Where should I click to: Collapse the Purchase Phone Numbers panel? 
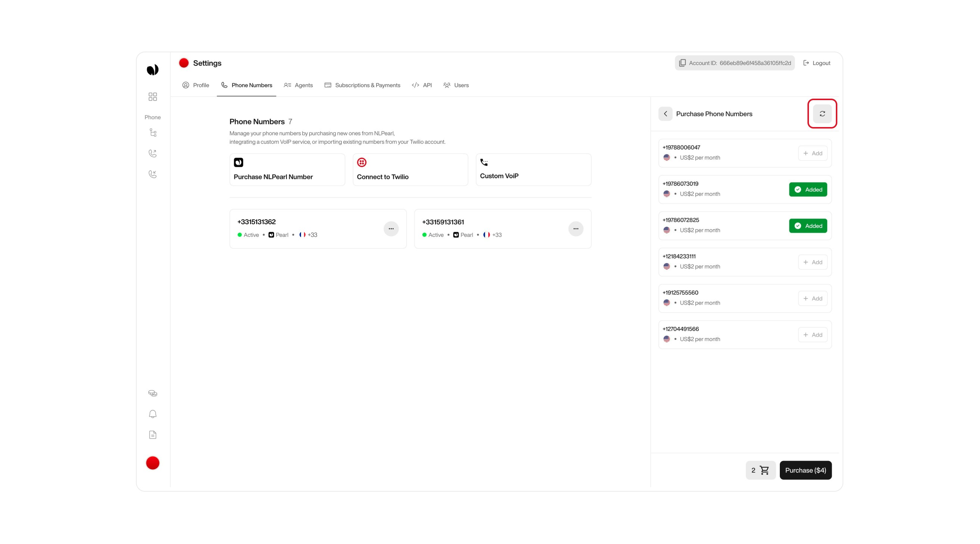666,114
